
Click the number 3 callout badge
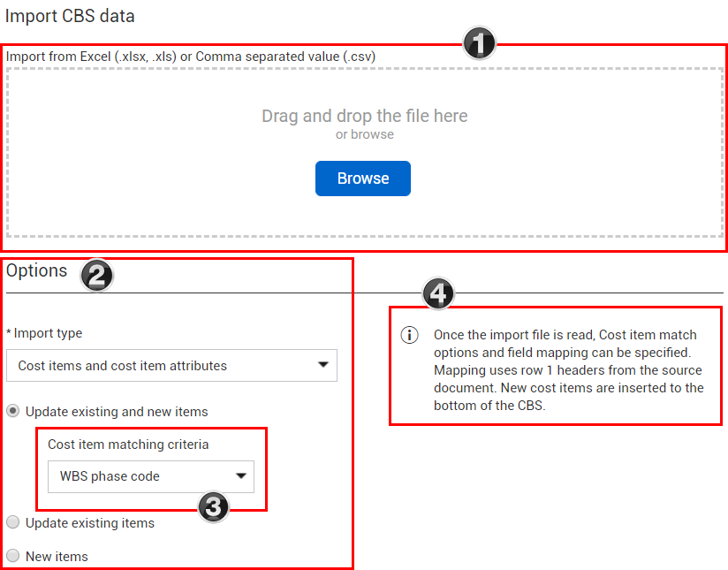(213, 506)
